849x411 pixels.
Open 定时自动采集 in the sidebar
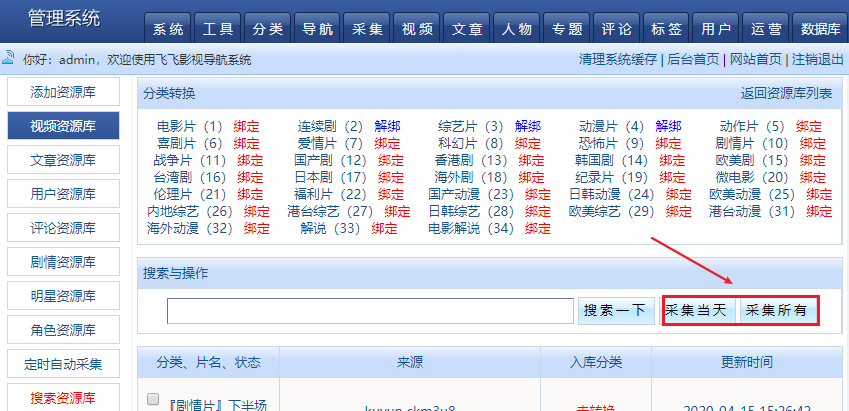coord(63,363)
